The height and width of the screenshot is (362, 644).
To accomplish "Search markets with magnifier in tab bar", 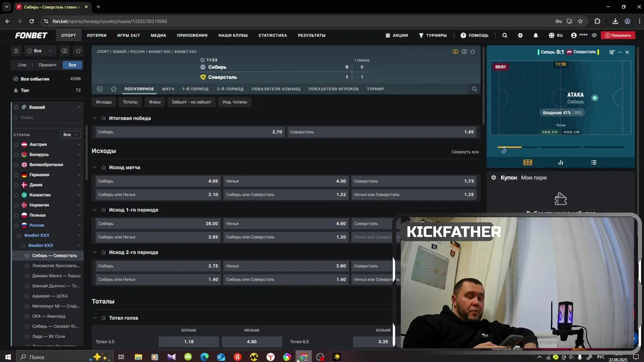I will 474,89.
